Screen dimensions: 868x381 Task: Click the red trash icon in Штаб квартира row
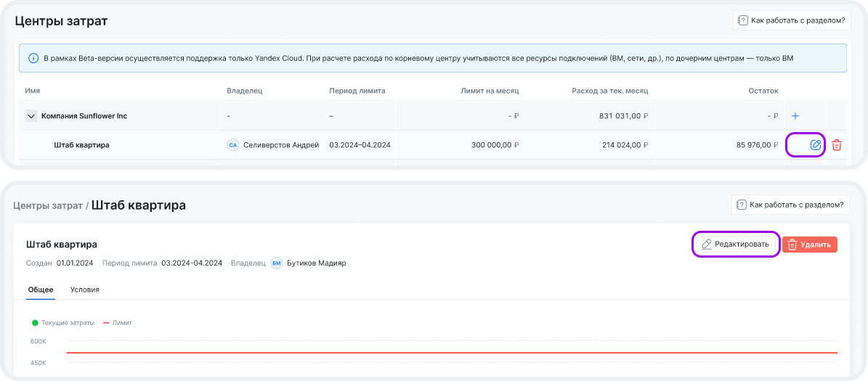point(837,145)
